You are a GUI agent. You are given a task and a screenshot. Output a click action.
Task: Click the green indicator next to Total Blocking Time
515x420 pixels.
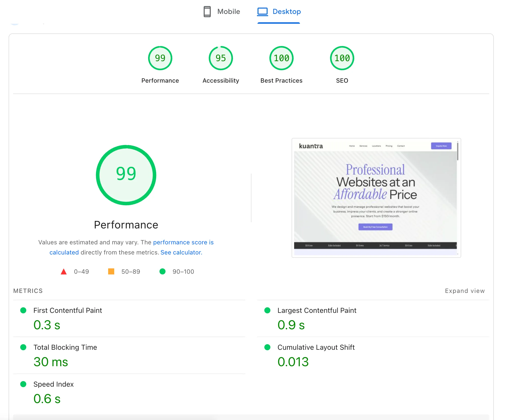[x=24, y=347]
